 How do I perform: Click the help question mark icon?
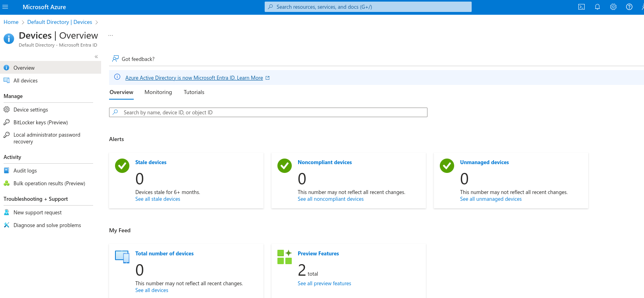[629, 7]
